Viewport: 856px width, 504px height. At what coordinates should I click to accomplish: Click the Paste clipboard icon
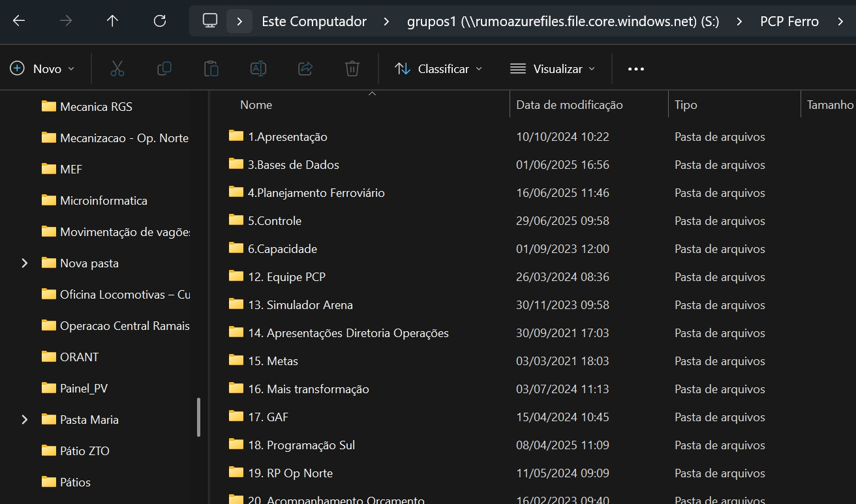tap(211, 68)
